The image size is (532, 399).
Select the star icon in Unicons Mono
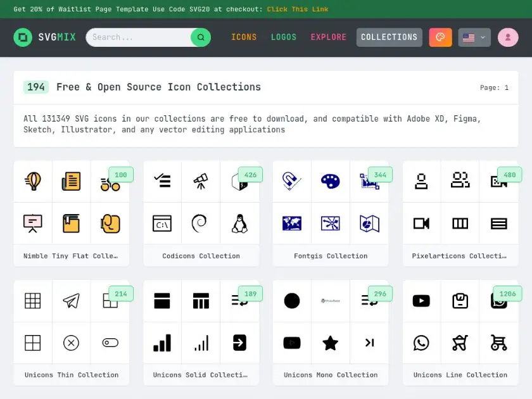click(x=330, y=343)
